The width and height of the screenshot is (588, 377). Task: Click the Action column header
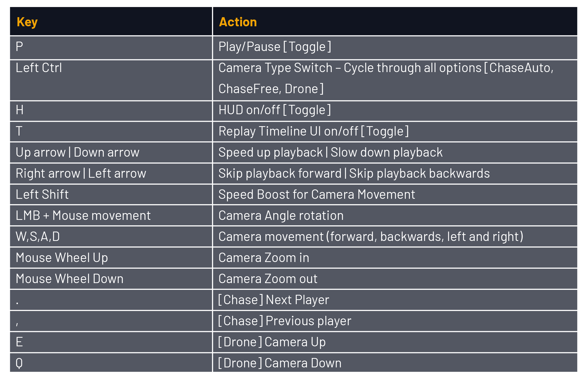[x=238, y=22]
